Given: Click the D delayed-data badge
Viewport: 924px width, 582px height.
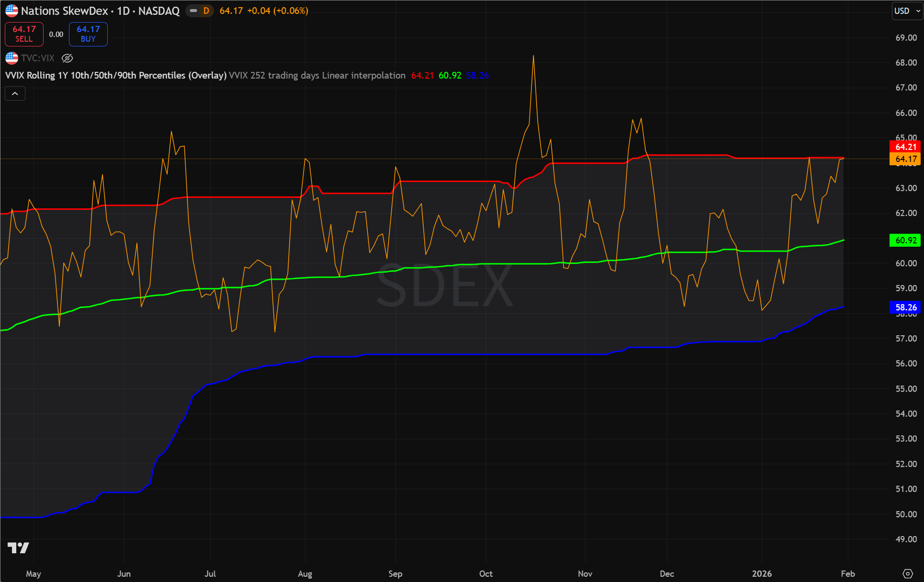Looking at the screenshot, I should [206, 11].
